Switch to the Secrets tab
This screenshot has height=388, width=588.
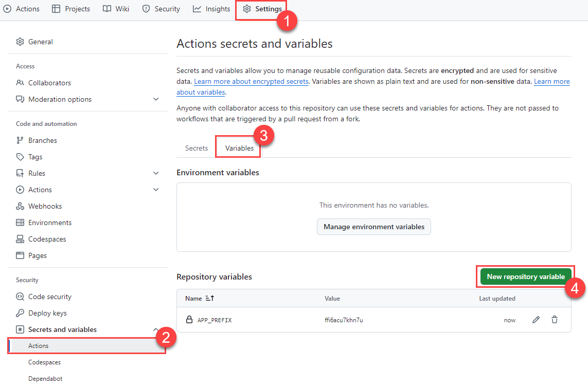point(196,147)
